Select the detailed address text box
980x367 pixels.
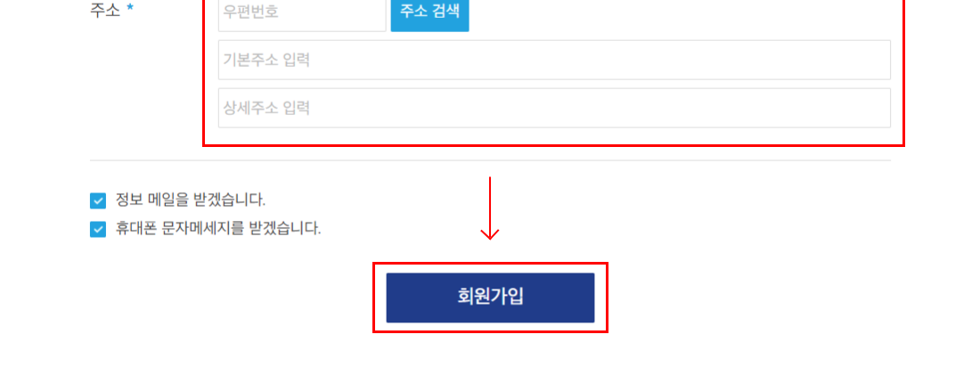coord(554,108)
